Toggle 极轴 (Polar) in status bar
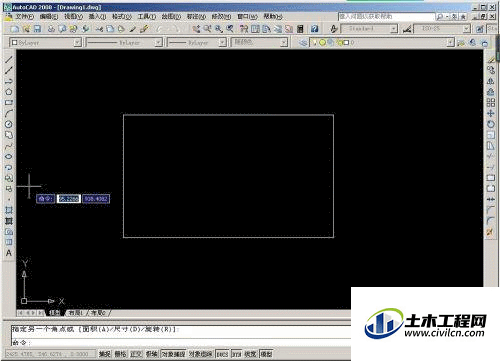 152,354
